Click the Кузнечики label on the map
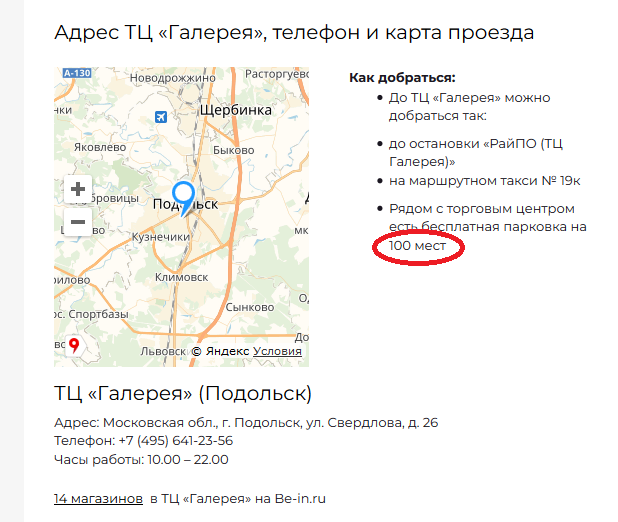Screen dimensions: 618x522 pyautogui.click(x=161, y=237)
